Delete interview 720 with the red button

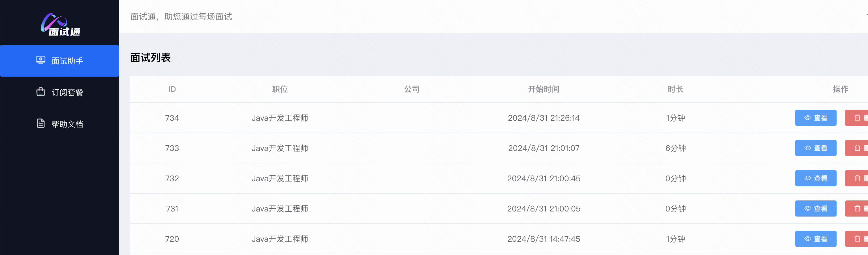[857, 239]
